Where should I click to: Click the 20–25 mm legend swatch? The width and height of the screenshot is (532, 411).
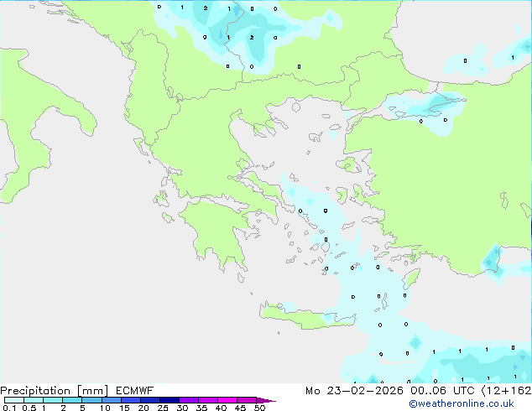coord(150,400)
